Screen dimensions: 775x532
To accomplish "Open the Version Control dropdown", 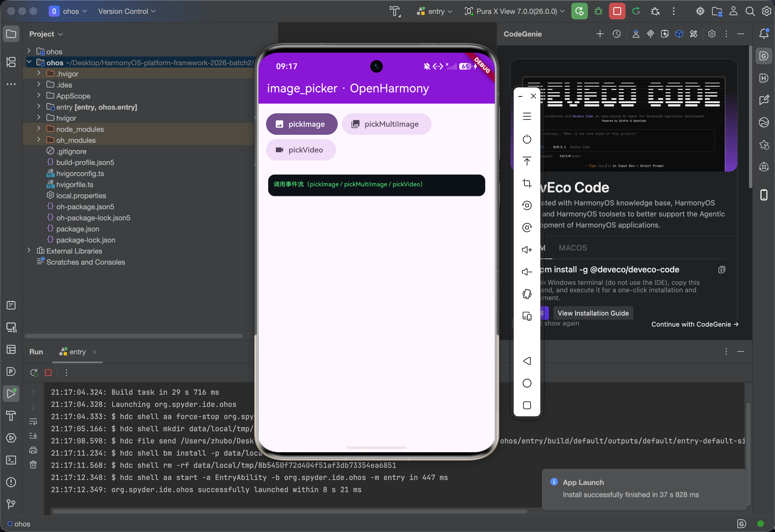I will point(127,11).
